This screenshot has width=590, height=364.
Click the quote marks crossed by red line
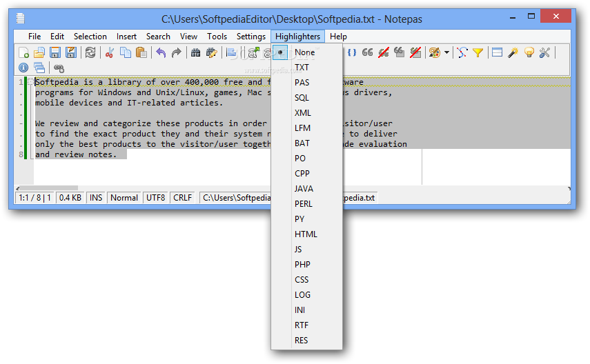(x=384, y=52)
